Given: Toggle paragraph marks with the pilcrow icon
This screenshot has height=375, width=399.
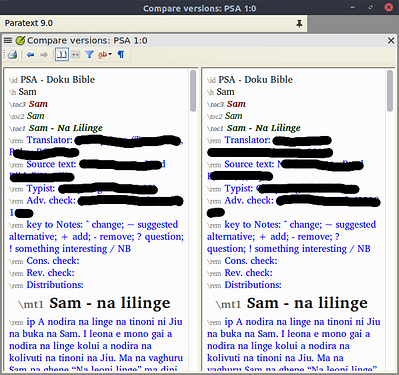Looking at the screenshot, I should click(x=121, y=54).
